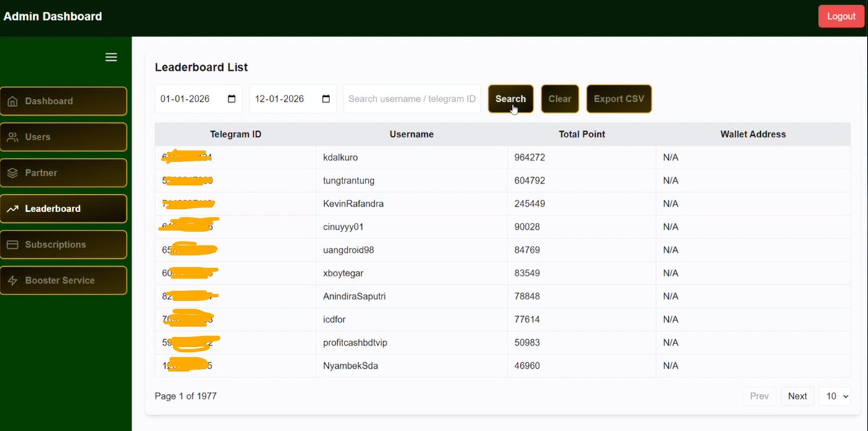
Task: Select username NyambekSda
Action: [350, 366]
